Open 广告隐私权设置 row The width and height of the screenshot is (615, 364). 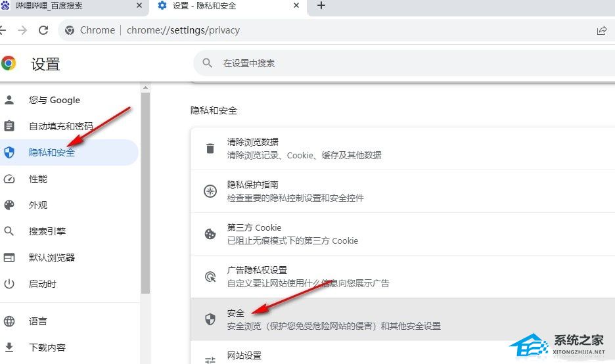click(x=403, y=277)
